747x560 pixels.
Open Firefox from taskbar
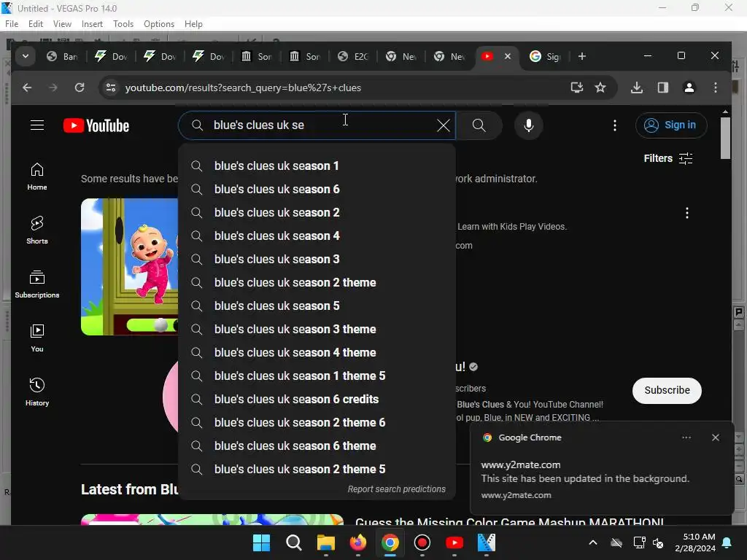(357, 542)
